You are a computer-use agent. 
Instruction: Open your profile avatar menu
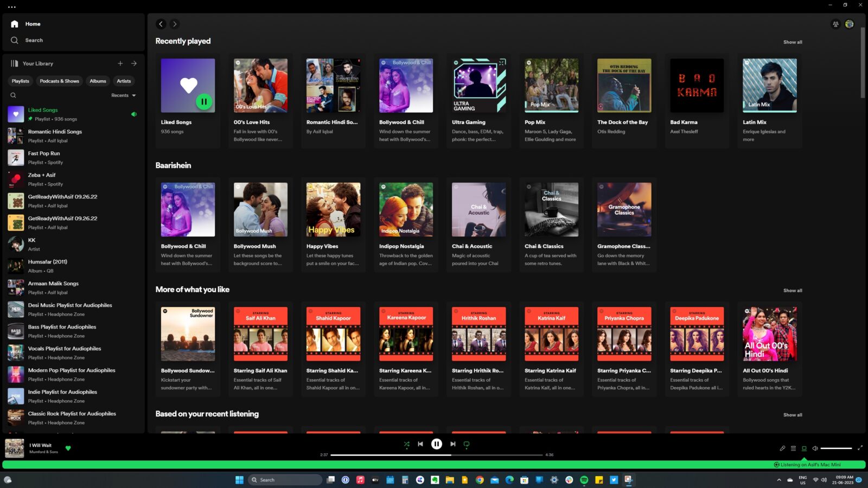click(x=849, y=24)
